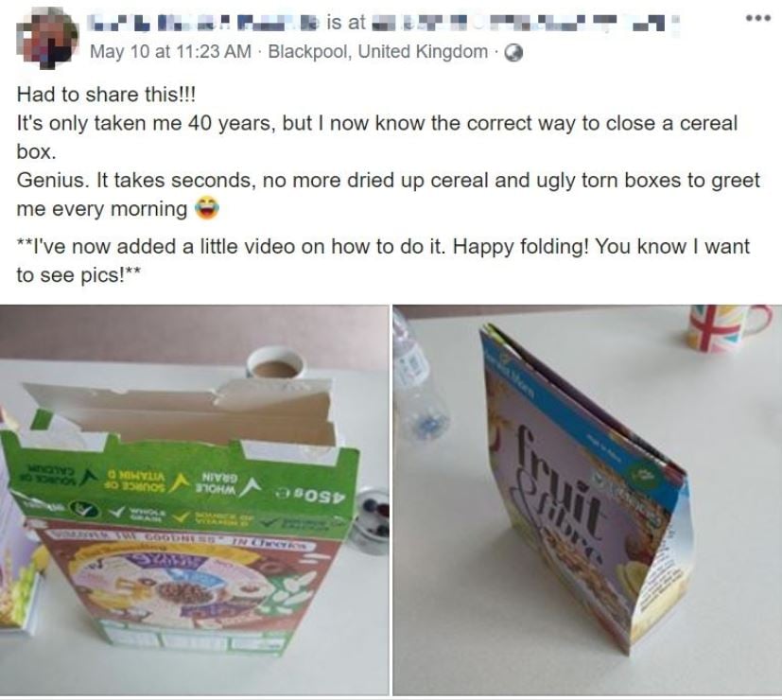Click the laughing emoji in the post
The width and height of the screenshot is (782, 700).
click(206, 208)
